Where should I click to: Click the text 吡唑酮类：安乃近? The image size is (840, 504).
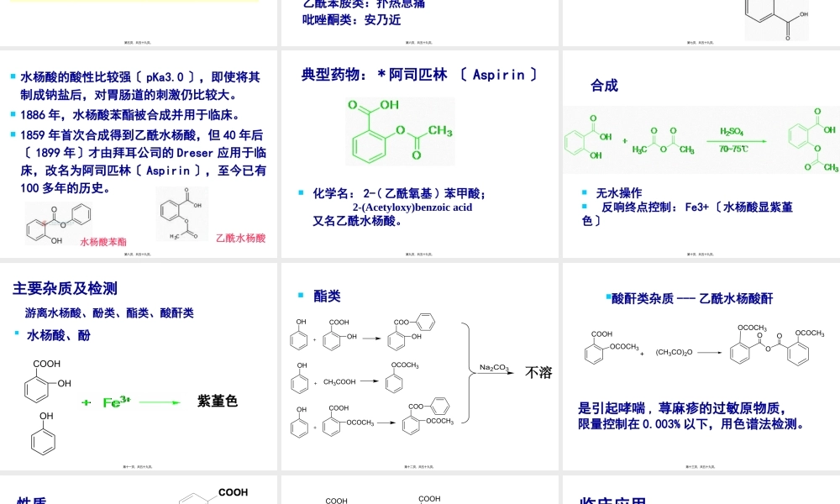coord(351,20)
